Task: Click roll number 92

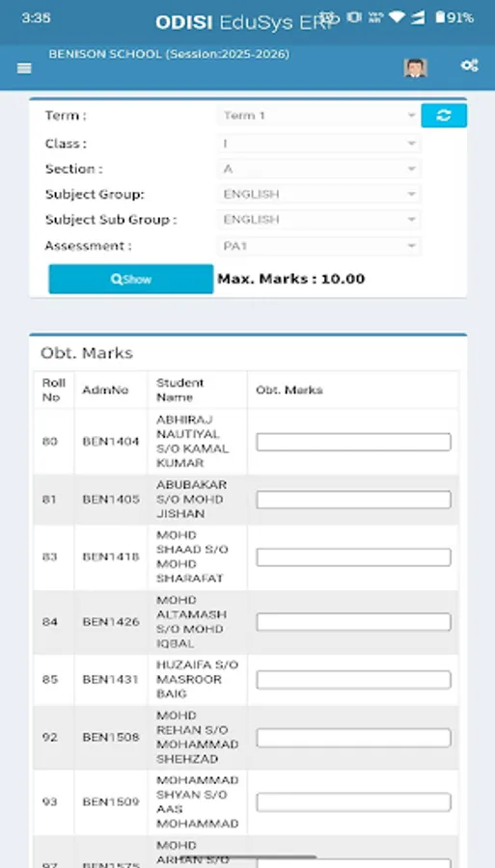Action: click(50, 738)
